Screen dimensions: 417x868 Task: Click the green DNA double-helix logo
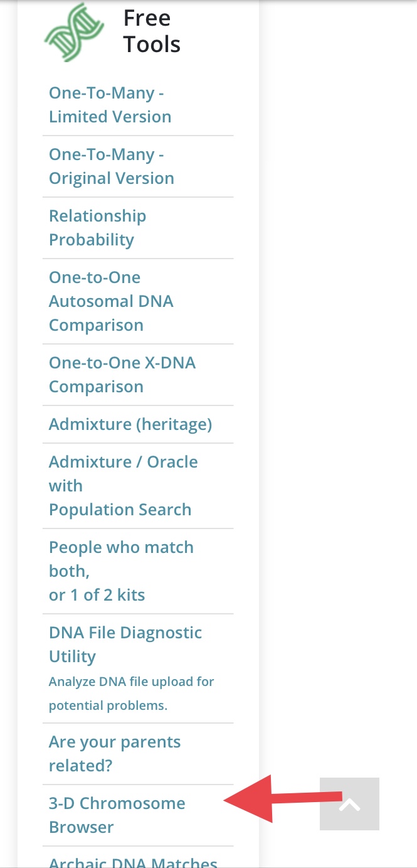click(72, 33)
